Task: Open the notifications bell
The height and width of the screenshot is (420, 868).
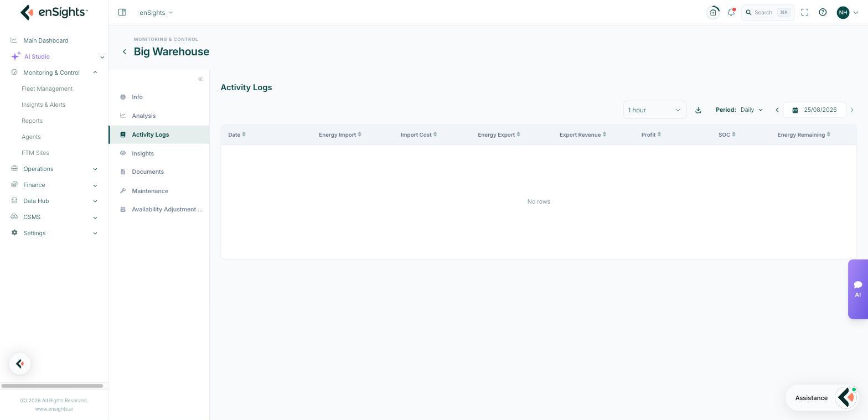Action: pyautogui.click(x=731, y=12)
